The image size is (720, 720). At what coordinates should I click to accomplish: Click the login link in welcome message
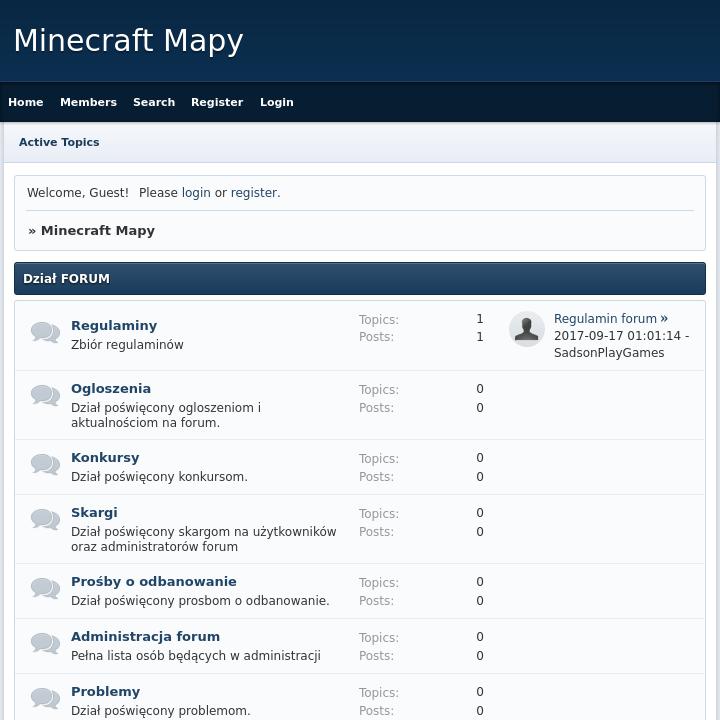click(x=196, y=192)
